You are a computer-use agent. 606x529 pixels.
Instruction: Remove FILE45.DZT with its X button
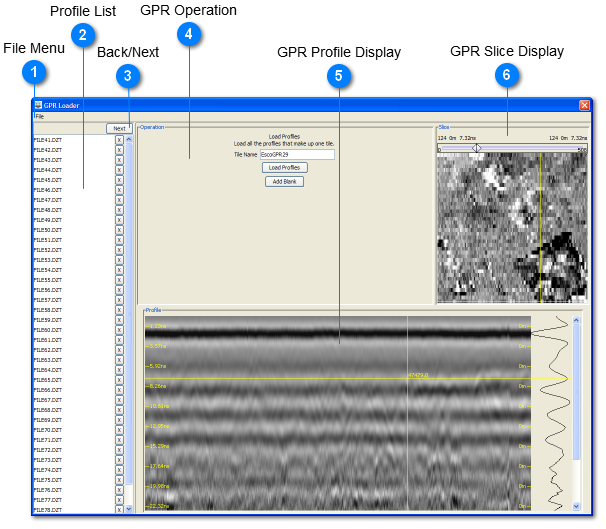pos(119,180)
